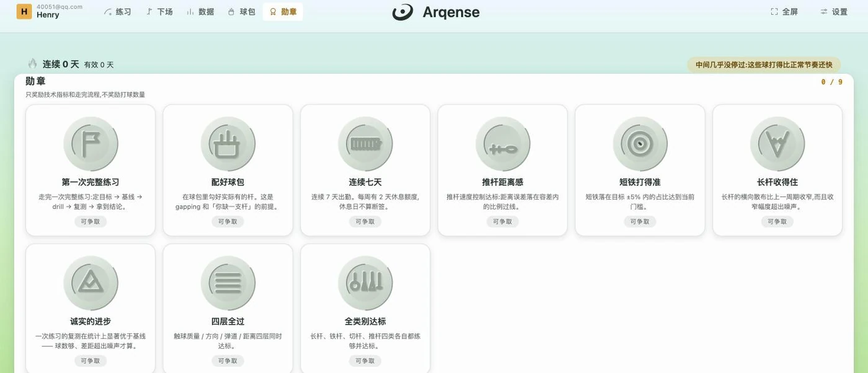Click the title 短铁打得准
This screenshot has width=868, height=373.
[640, 182]
